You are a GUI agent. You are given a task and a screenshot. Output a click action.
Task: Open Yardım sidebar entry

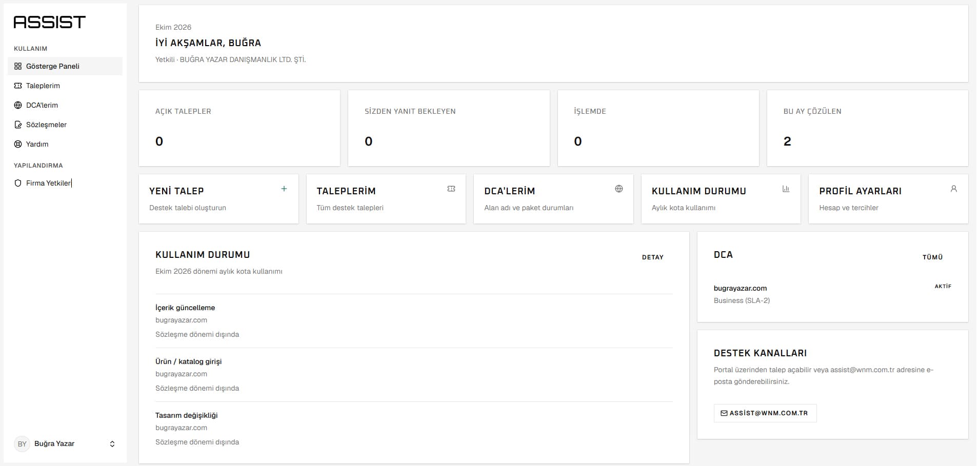[x=65, y=144]
